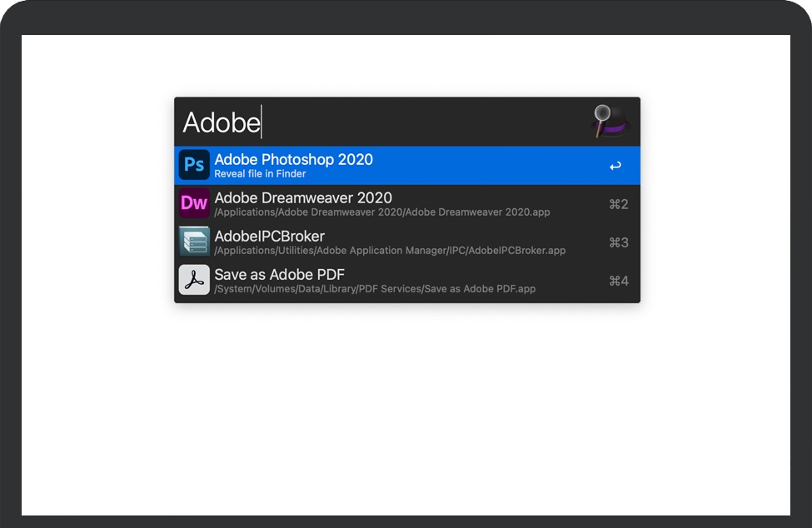This screenshot has height=528, width=812.
Task: Click the AdobeIPCBroker server icon
Action: point(194,242)
